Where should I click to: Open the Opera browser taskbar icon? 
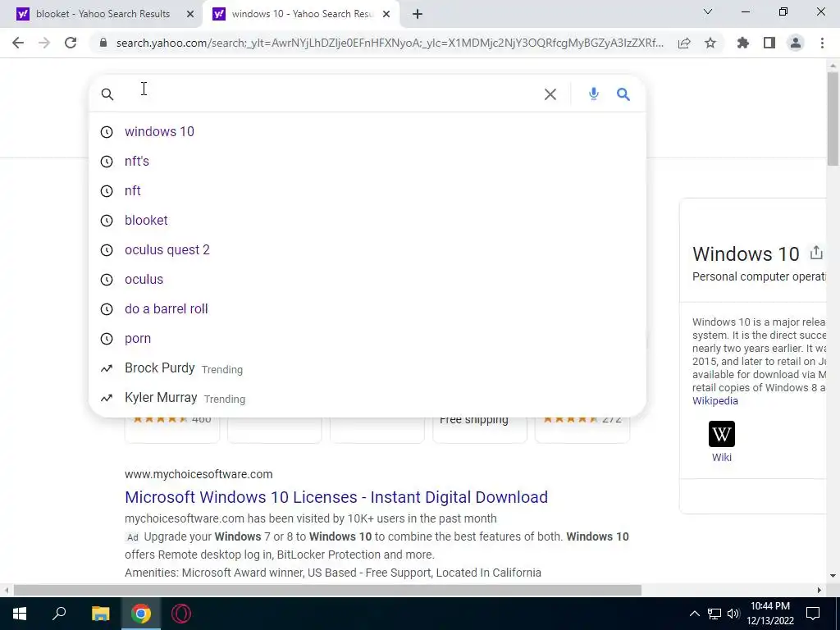181,614
